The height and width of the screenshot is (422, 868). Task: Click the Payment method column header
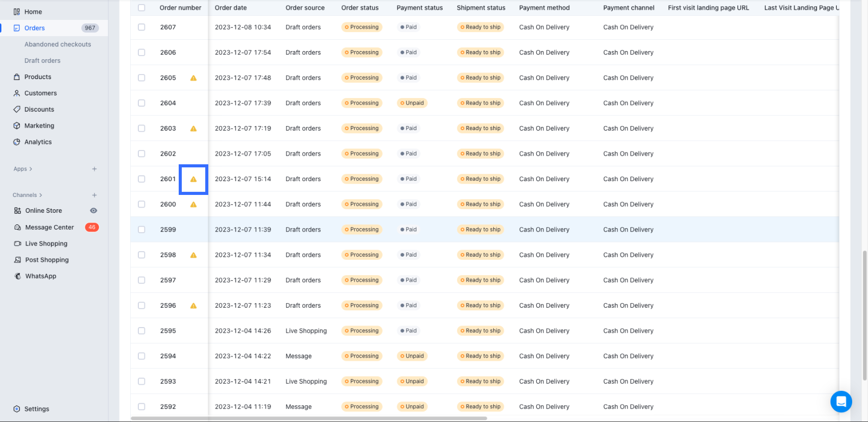pos(545,8)
